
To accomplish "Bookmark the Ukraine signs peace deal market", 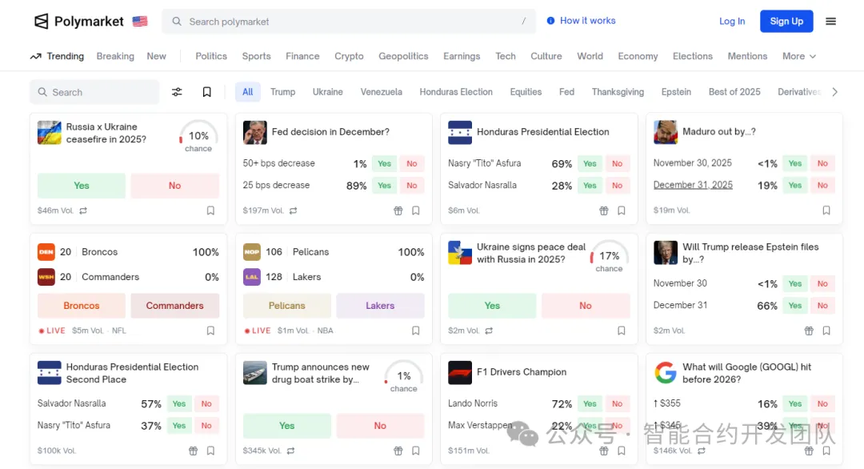I will (622, 331).
